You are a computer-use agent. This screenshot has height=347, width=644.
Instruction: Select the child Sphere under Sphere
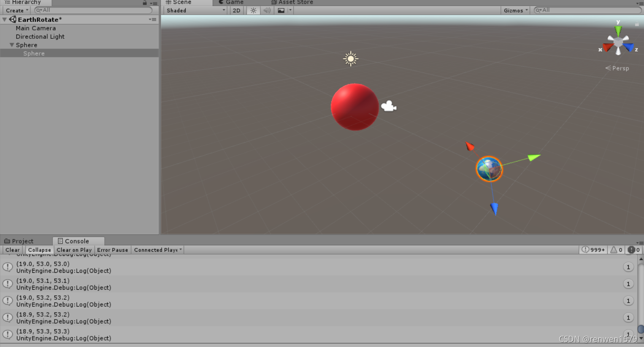pyautogui.click(x=79, y=54)
